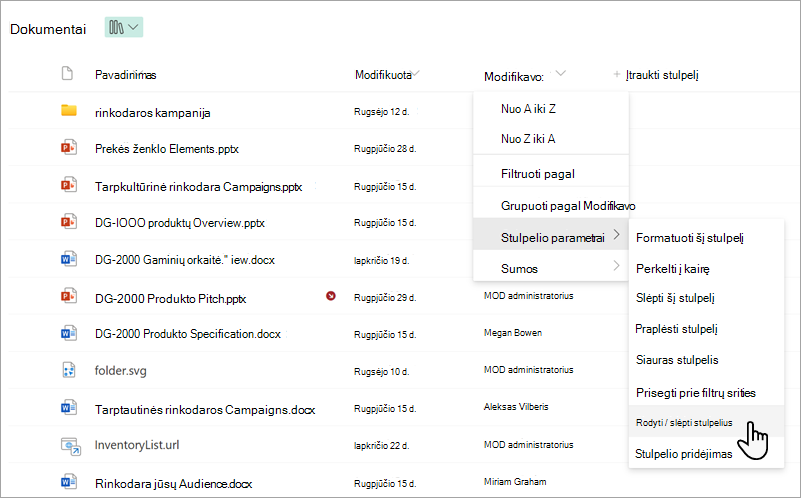Click Word icon of DG-2000 Produkto Specification.docx
This screenshot has width=801, height=498.
point(68,333)
